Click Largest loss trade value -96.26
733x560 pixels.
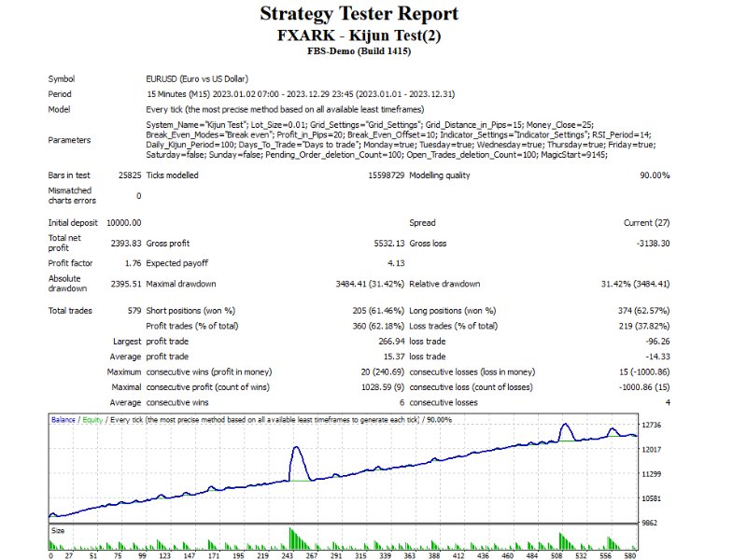657,342
